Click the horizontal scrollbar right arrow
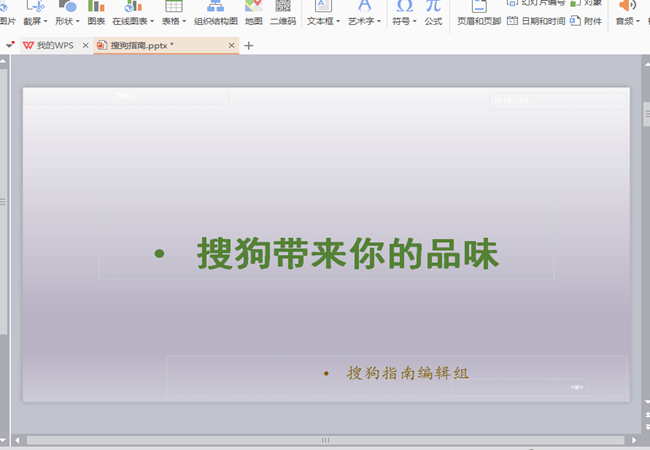This screenshot has width=650, height=450. [634, 440]
